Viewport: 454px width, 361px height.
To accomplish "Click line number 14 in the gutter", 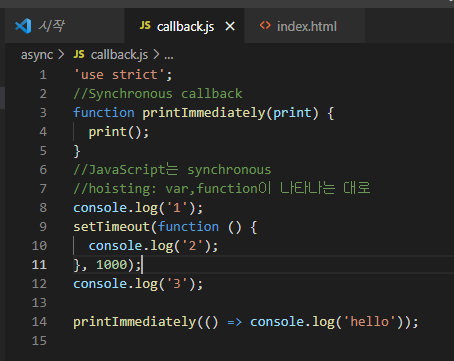I will click(x=39, y=322).
